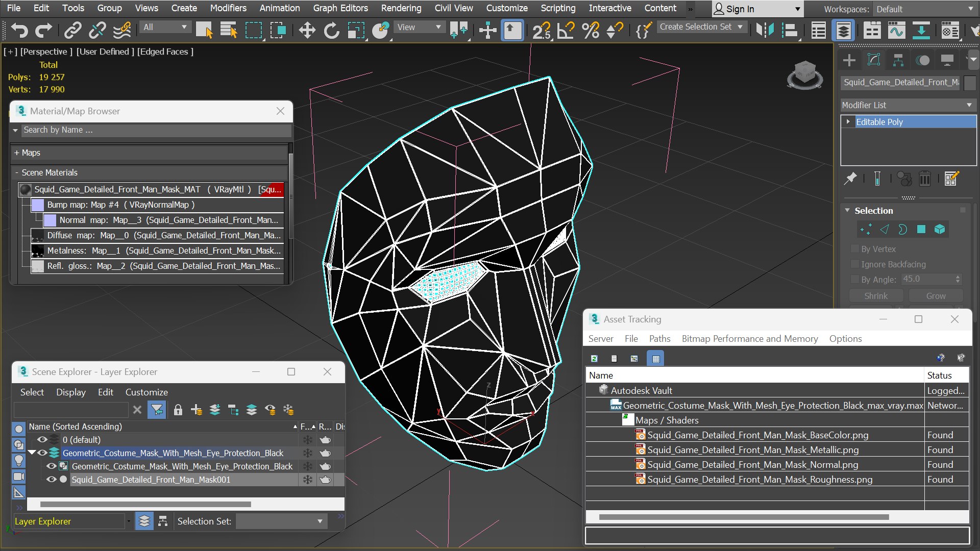Image resolution: width=980 pixels, height=551 pixels.
Task: Click the Unlink Selection icon
Action: (x=97, y=31)
